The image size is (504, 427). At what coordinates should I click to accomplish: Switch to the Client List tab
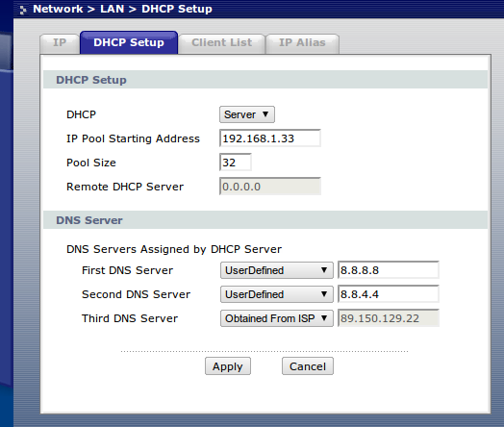pos(222,43)
